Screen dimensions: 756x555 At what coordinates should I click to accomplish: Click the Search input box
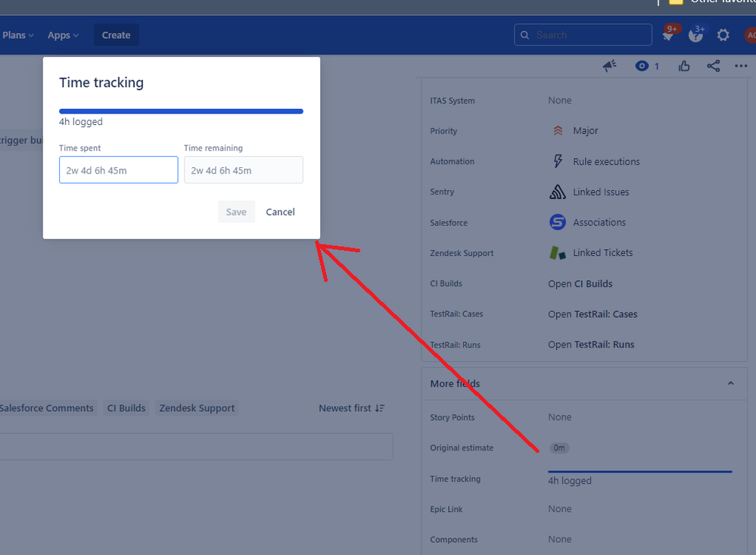583,36
